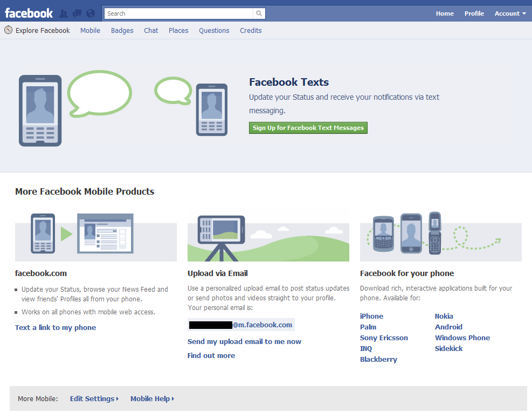Click the search magnifier button

pos(259,13)
